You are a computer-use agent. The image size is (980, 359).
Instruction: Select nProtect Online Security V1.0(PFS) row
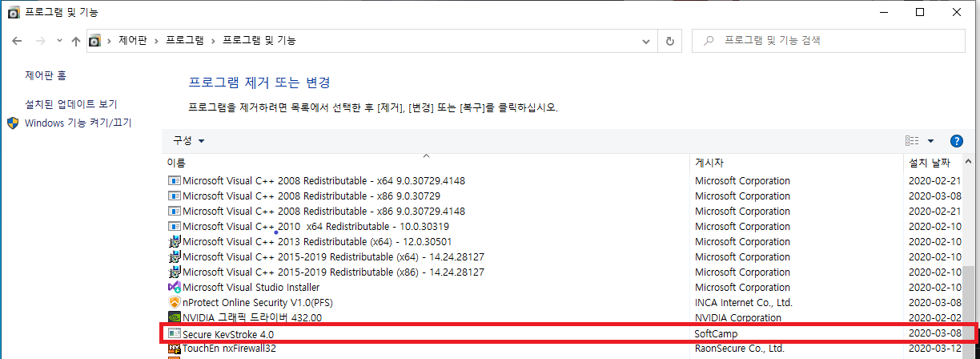(564, 302)
